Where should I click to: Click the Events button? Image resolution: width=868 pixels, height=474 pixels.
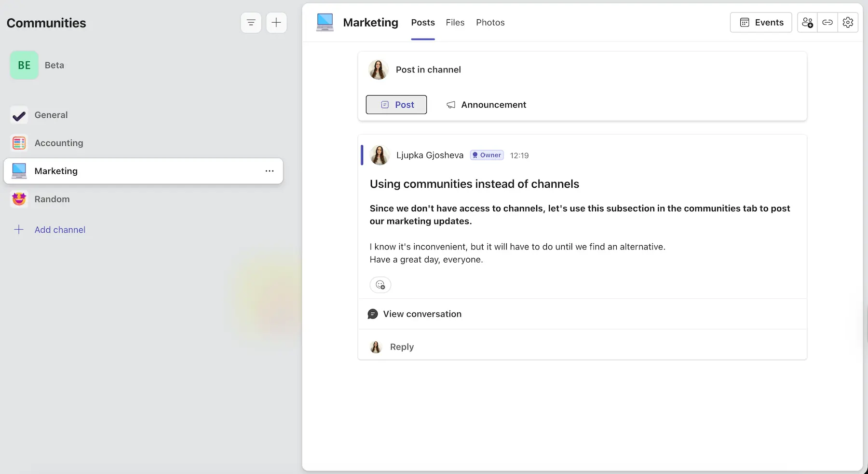(x=760, y=22)
